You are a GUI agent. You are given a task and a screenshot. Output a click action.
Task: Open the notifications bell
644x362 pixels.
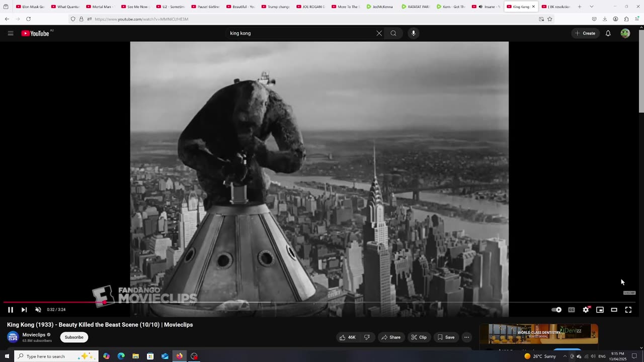coord(608,33)
